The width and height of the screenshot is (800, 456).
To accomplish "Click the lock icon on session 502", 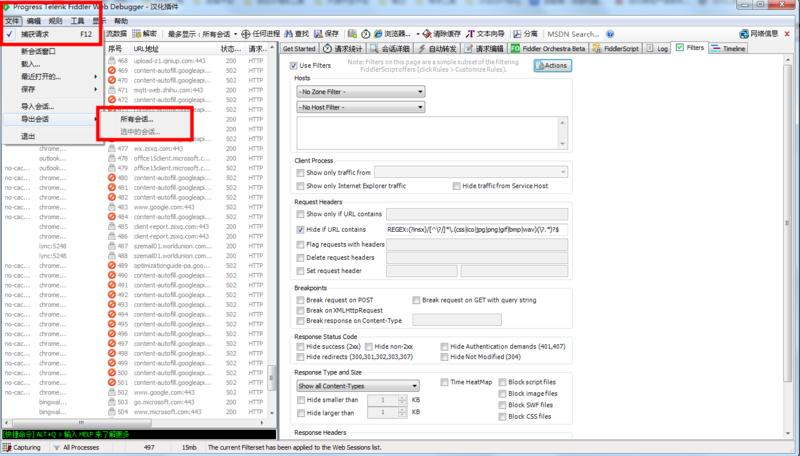I will tap(111, 392).
